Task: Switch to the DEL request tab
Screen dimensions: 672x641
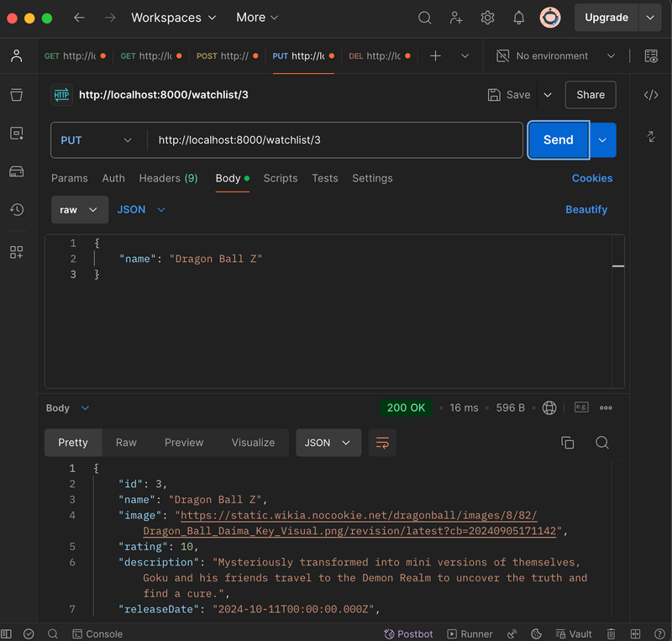Action: (x=380, y=55)
